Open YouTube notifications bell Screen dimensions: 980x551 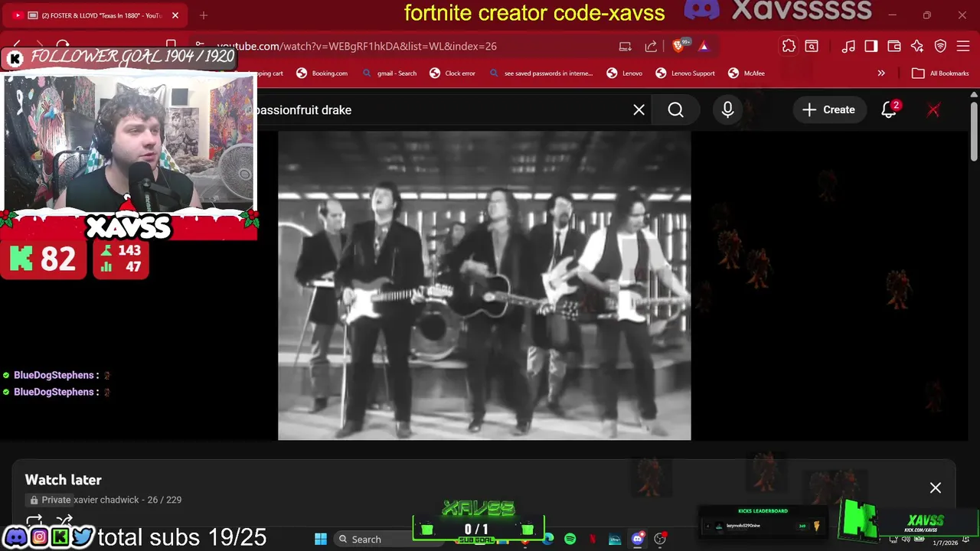[889, 110]
